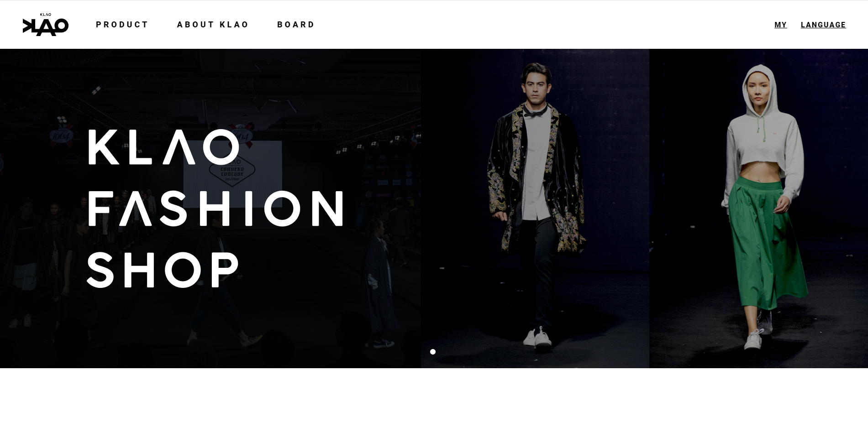Click the SHOP word in hero headline
The width and height of the screenshot is (868, 438).
pos(163,270)
